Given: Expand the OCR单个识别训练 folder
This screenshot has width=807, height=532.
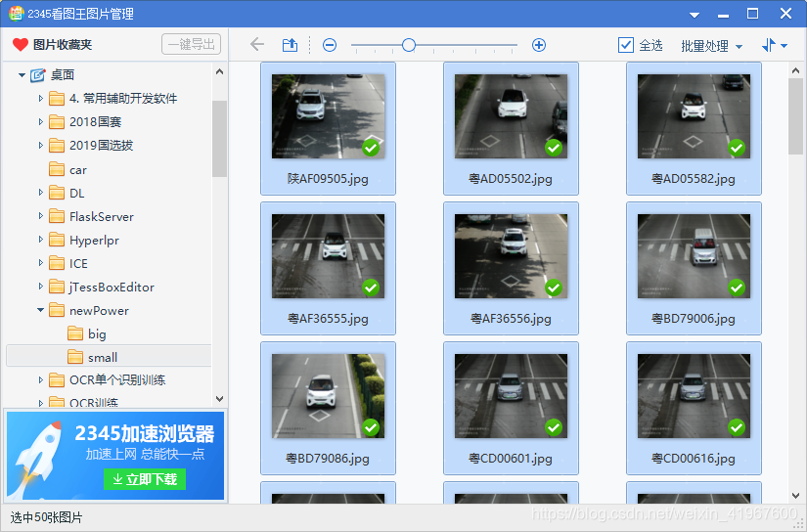Looking at the screenshot, I should (41, 379).
